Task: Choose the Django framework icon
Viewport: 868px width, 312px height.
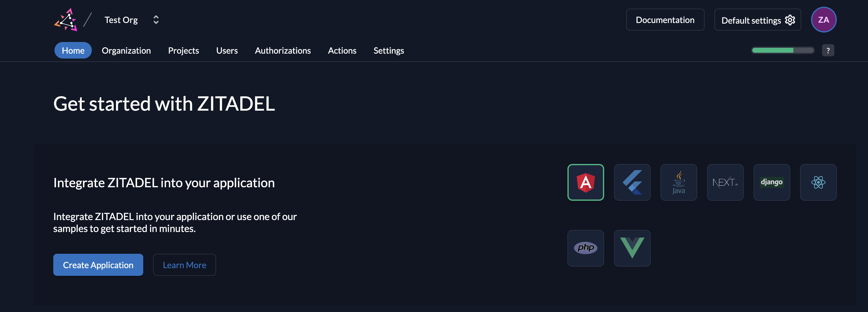Action: coord(771,182)
